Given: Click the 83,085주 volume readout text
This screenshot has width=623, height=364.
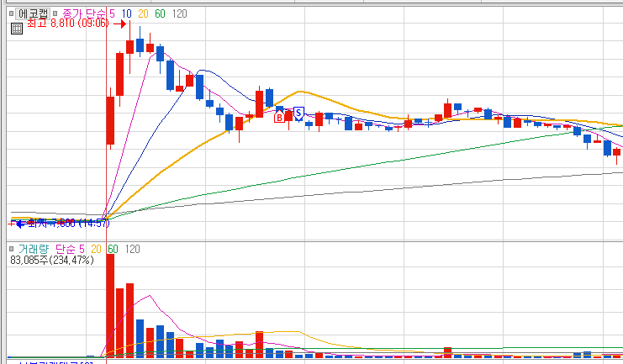Looking at the screenshot, I should 52,261.
